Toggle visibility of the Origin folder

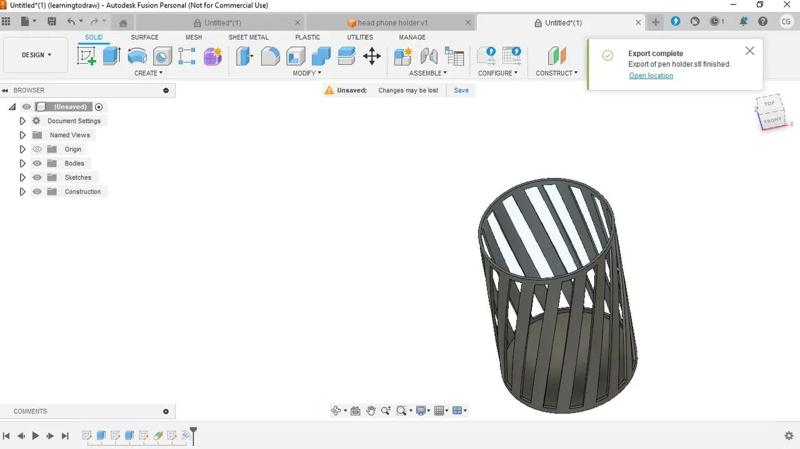(x=37, y=149)
